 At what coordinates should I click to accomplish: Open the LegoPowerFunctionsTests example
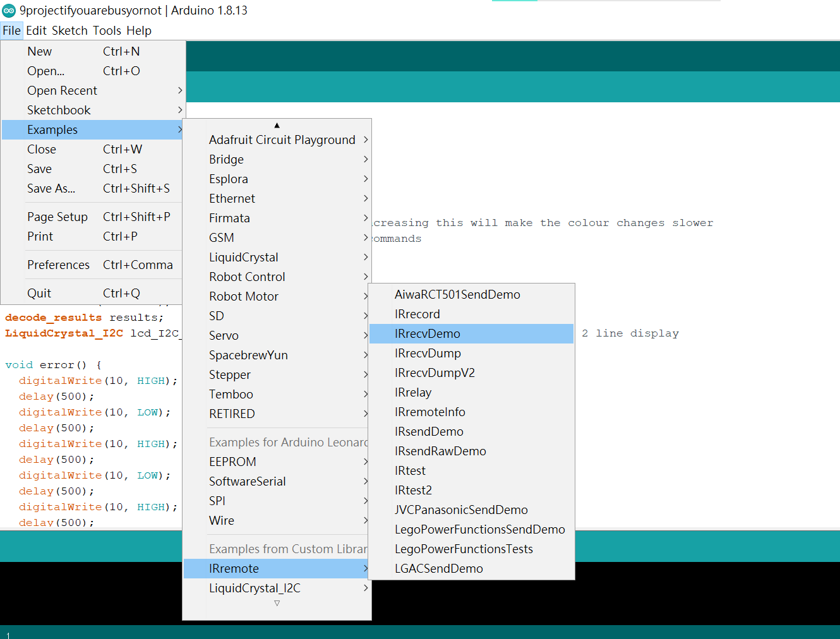click(x=471, y=549)
